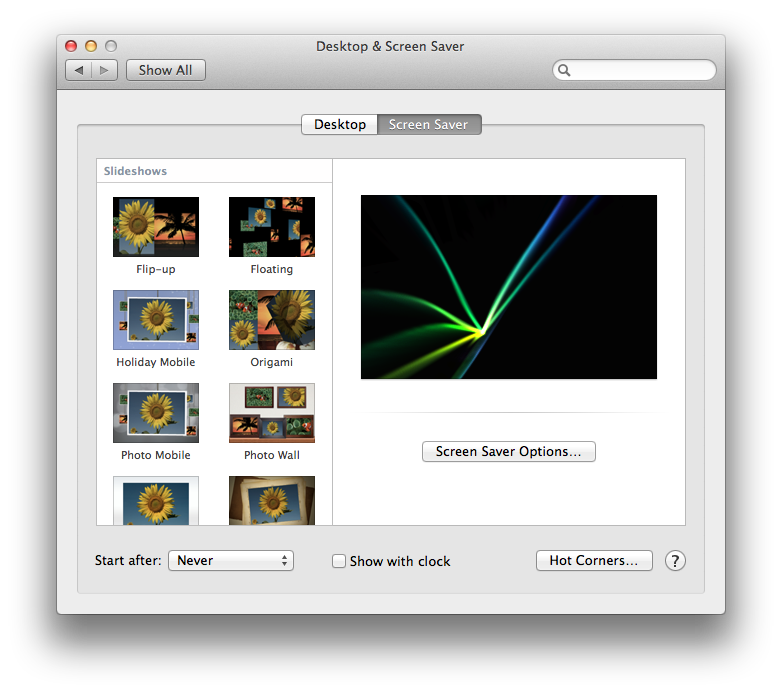
Task: Click the screen saver preview image
Action: tap(509, 287)
